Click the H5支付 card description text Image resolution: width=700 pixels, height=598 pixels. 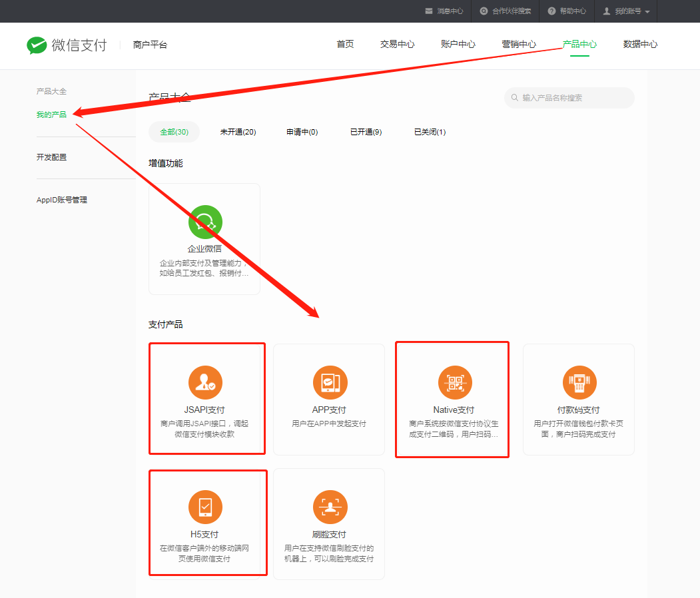pos(204,553)
